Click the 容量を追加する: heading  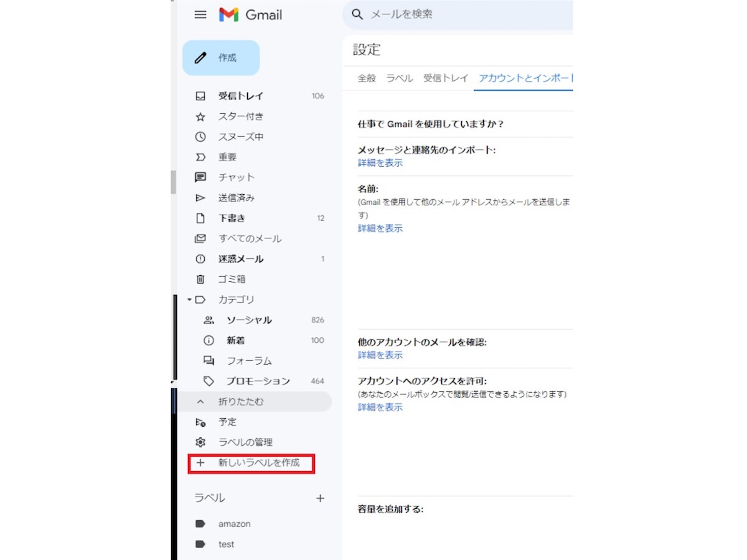(x=391, y=509)
